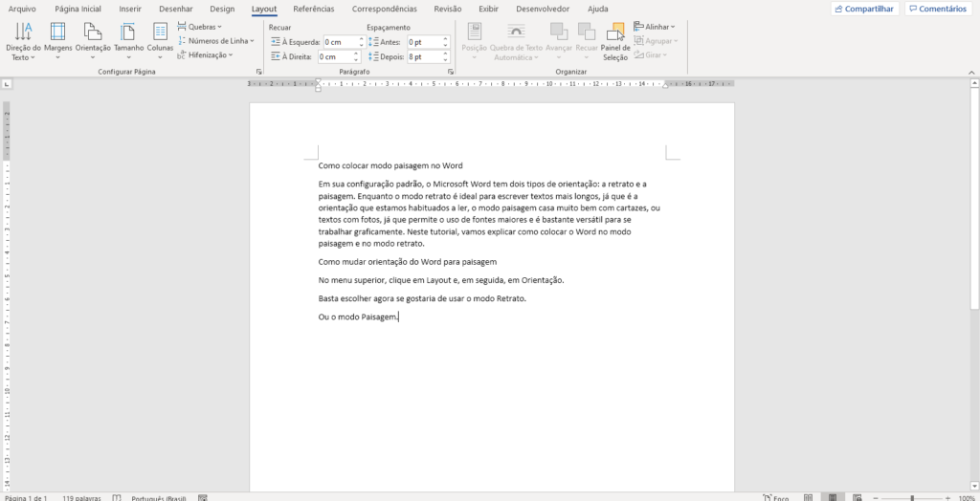Open the Orientação menu
980x501 pixels.
click(x=93, y=41)
